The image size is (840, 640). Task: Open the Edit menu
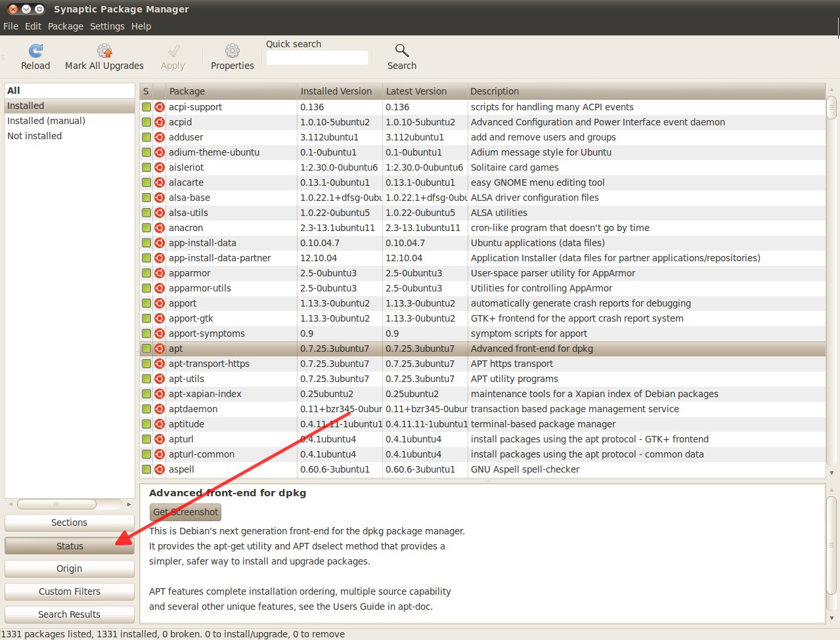tap(33, 26)
